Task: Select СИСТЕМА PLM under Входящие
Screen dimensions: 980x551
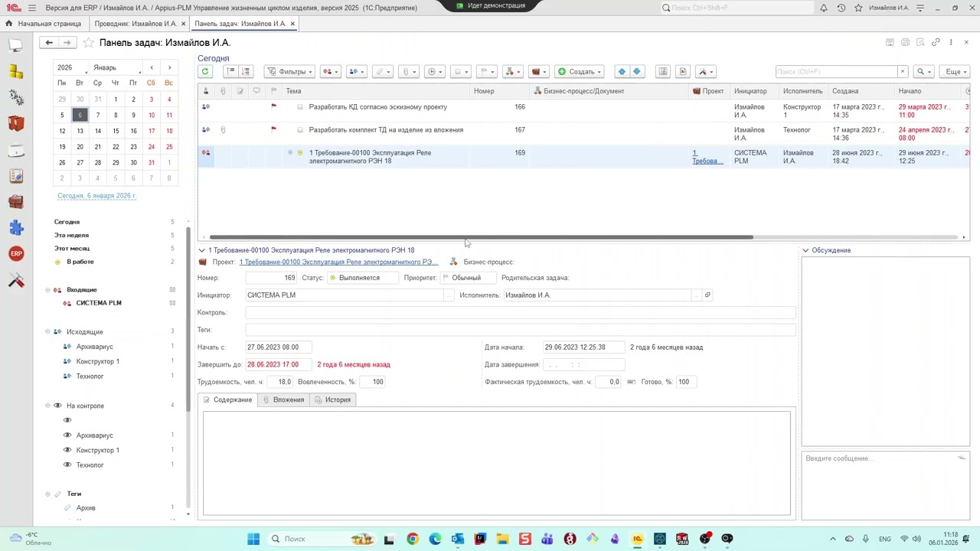Action: [x=99, y=303]
